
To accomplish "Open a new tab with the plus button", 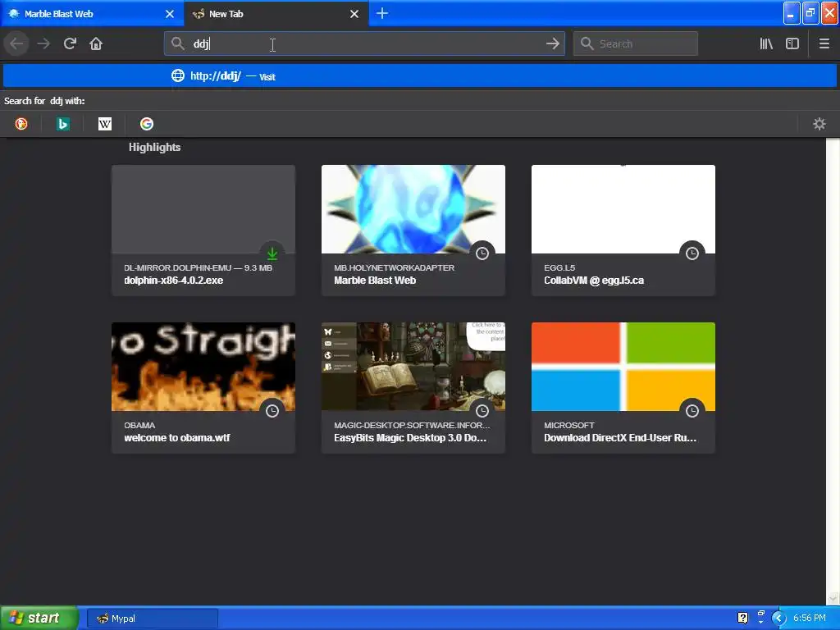I will pos(382,13).
